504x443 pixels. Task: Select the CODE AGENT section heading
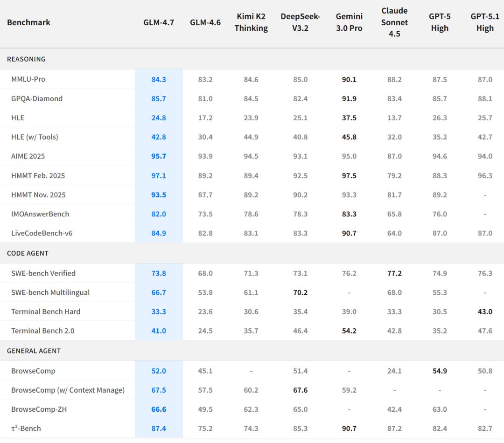pyautogui.click(x=28, y=253)
